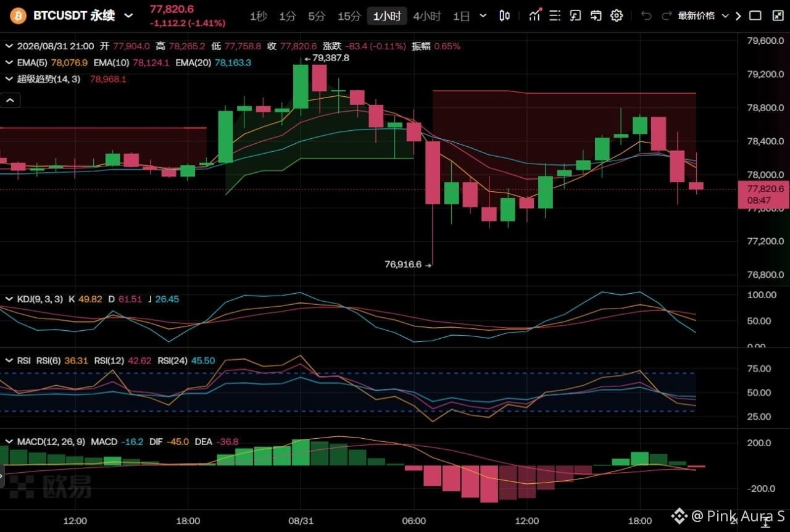This screenshot has height=532, width=790.
Task: Click the KDJ J value 26.45
Action: pos(167,299)
